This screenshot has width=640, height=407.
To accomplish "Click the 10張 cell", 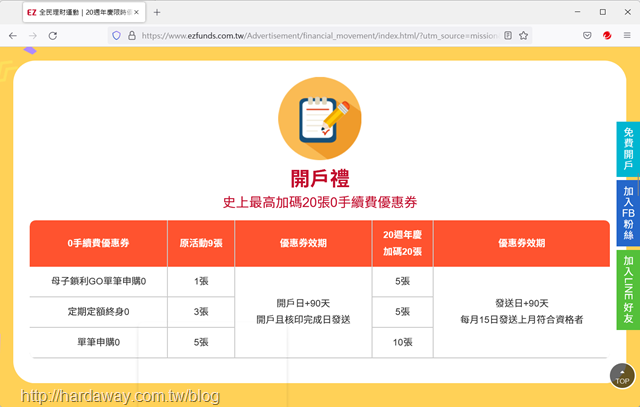I will coord(402,342).
